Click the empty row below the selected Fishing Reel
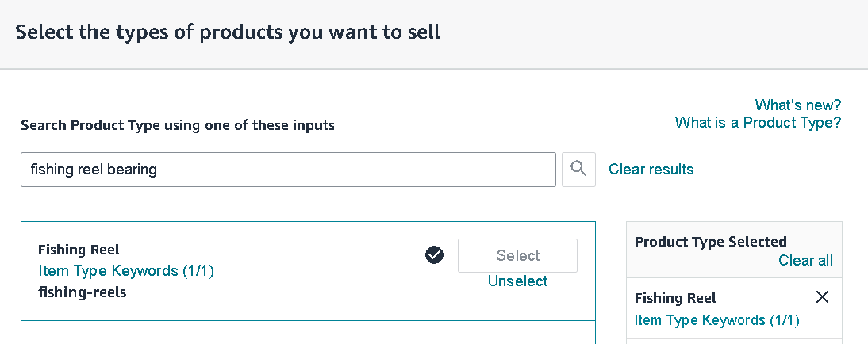The image size is (868, 344). pyautogui.click(x=734, y=342)
